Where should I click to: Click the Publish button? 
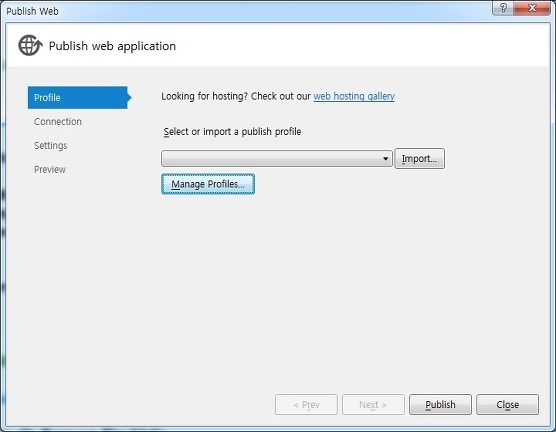(x=440, y=404)
